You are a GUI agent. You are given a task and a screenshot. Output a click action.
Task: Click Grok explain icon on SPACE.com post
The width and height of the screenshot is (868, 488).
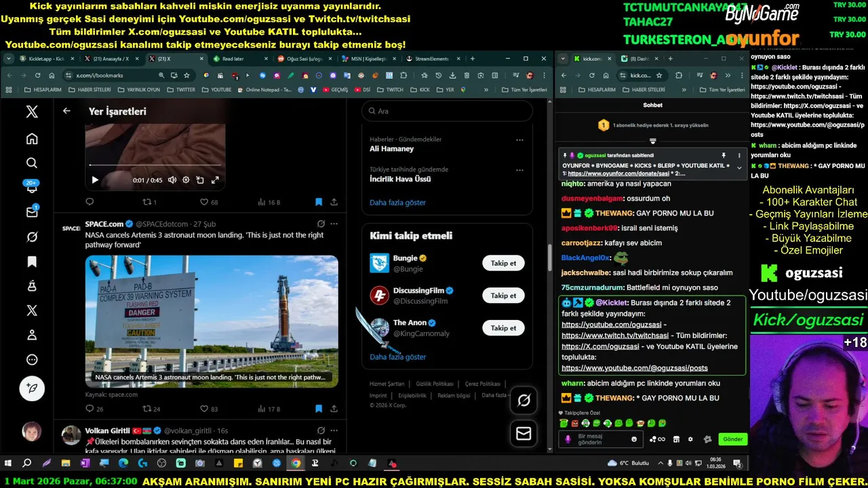pos(321,224)
